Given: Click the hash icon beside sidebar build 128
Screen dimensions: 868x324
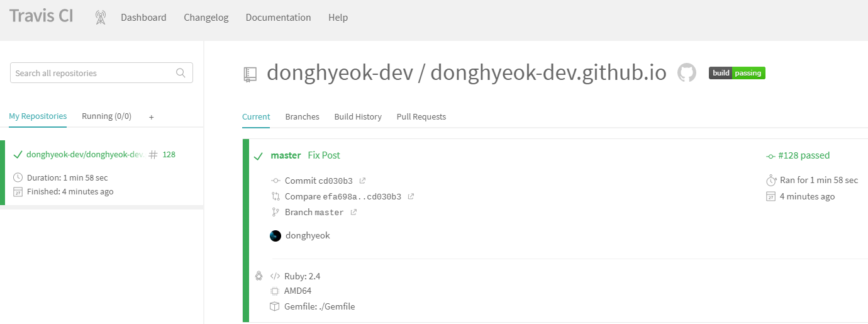Looking at the screenshot, I should pyautogui.click(x=153, y=154).
